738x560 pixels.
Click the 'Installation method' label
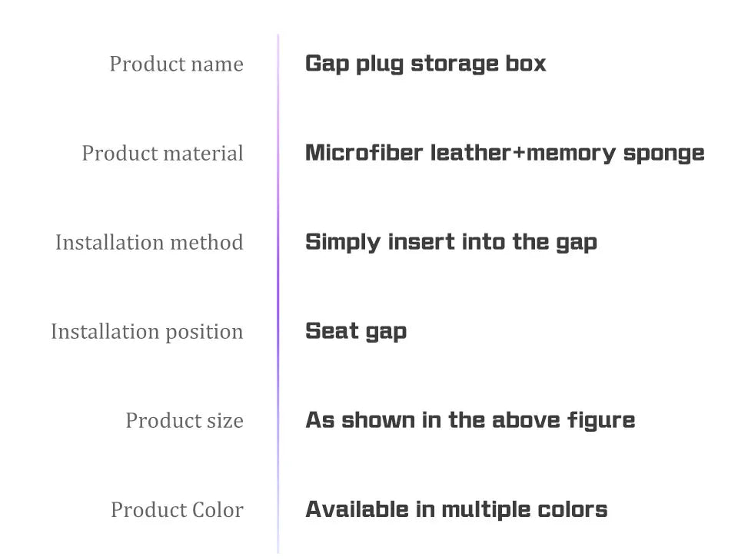(x=150, y=243)
